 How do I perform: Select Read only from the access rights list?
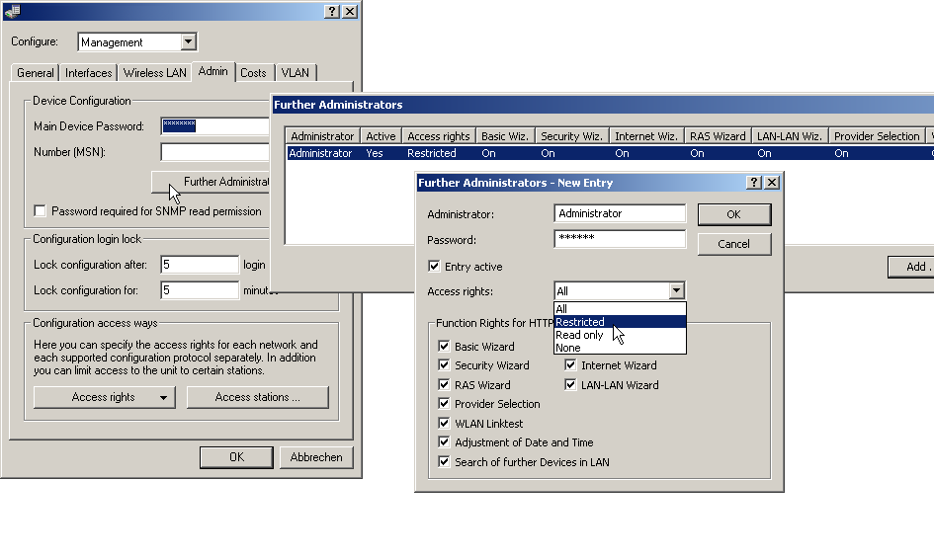tap(579, 335)
